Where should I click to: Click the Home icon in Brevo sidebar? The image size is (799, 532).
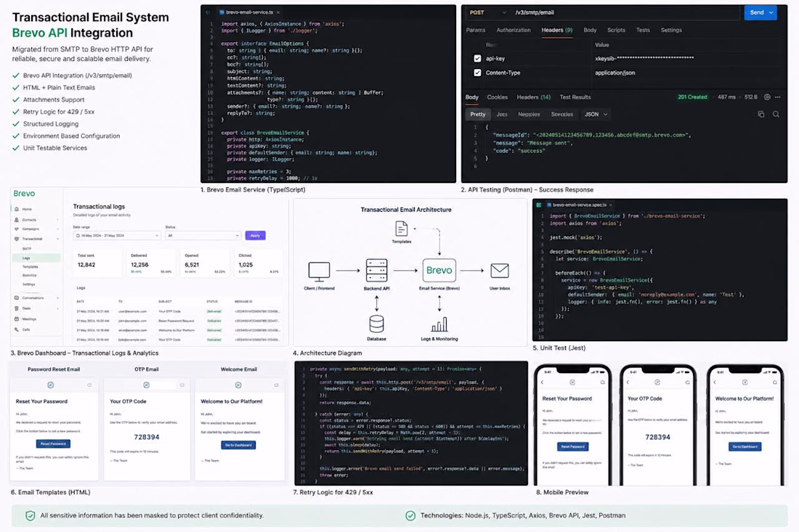(x=17, y=209)
